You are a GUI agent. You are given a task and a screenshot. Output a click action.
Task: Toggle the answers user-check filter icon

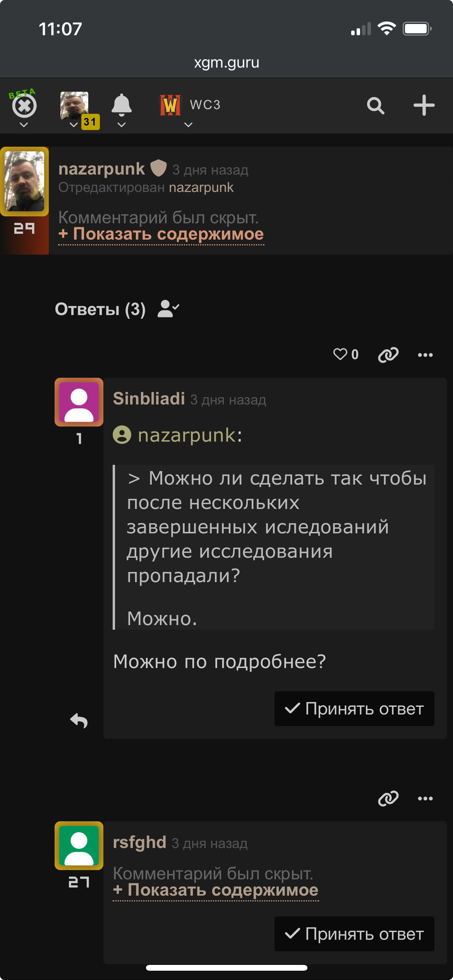168,309
